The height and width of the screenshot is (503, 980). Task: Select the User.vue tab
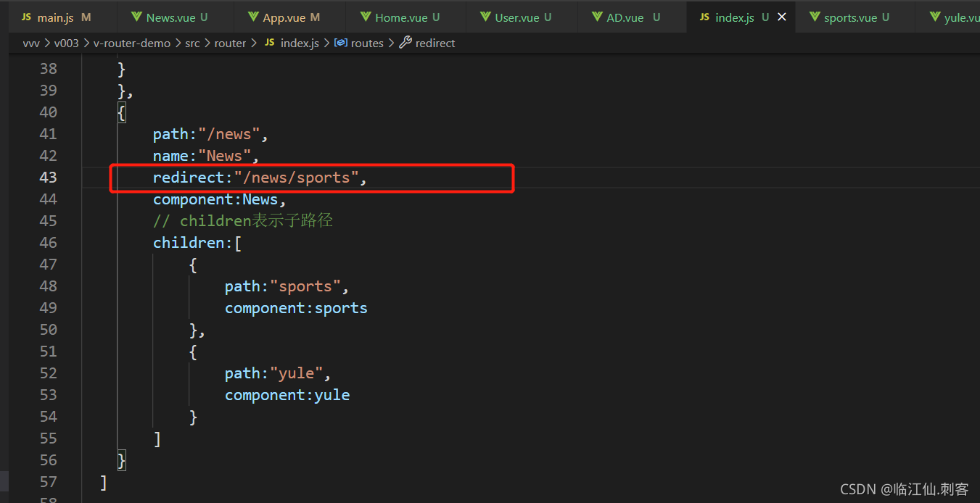click(521, 17)
